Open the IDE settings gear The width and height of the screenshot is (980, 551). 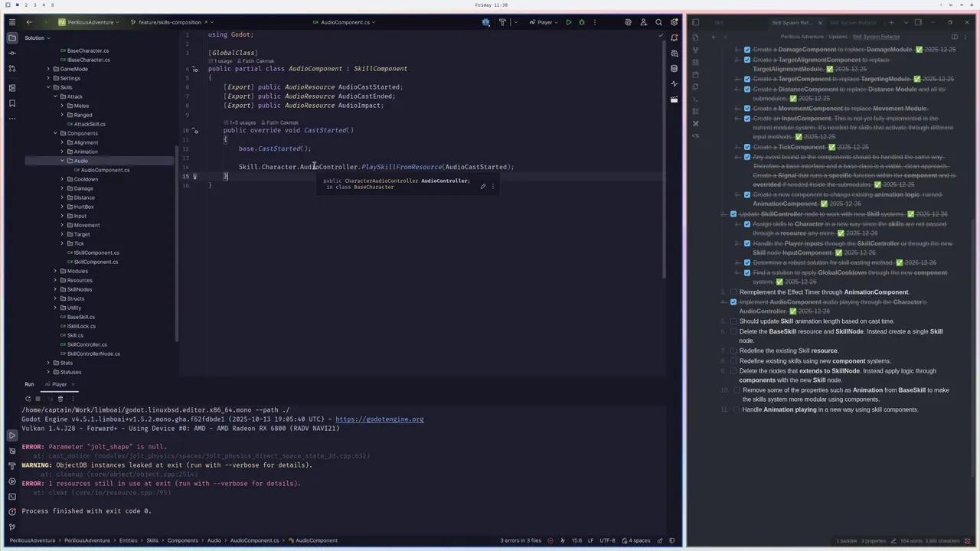(x=674, y=22)
